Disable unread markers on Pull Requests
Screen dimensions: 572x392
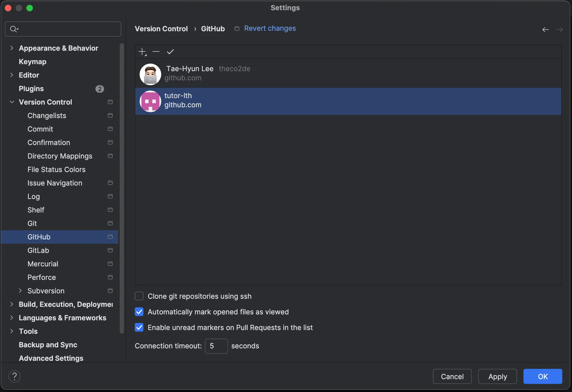[x=139, y=327]
